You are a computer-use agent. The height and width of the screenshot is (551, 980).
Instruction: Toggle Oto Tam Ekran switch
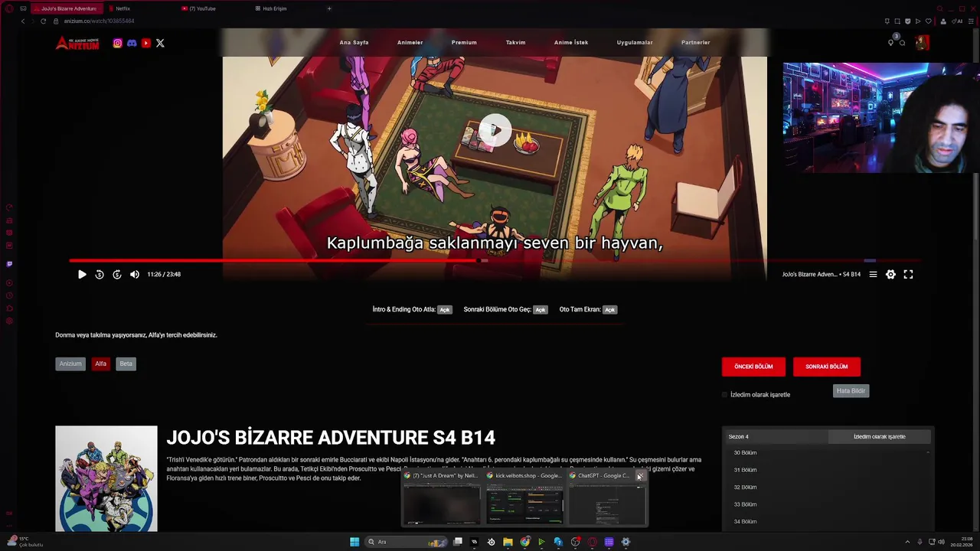(x=609, y=310)
